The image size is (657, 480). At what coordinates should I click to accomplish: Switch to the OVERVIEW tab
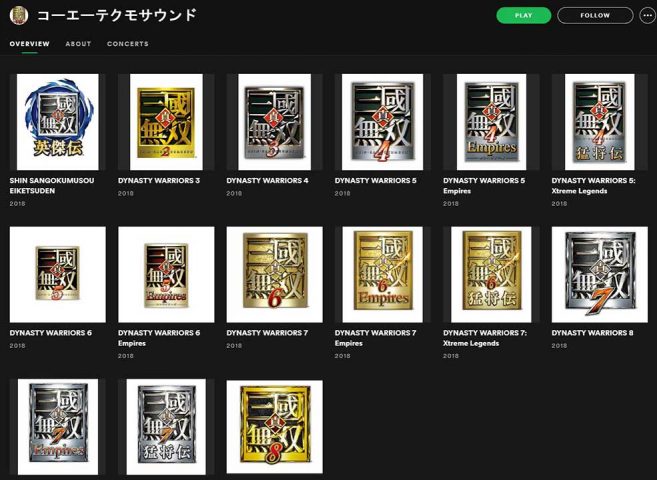point(29,44)
